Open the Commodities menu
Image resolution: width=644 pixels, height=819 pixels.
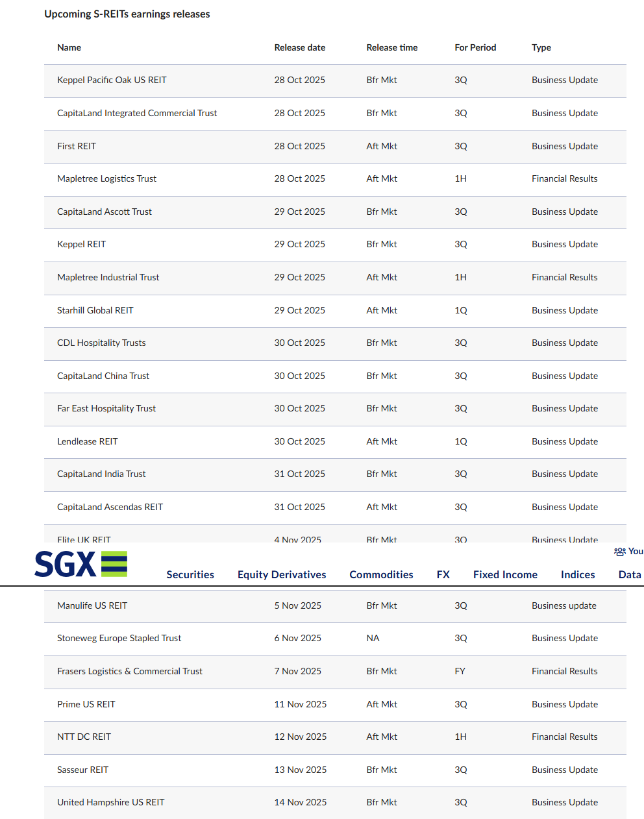[381, 574]
